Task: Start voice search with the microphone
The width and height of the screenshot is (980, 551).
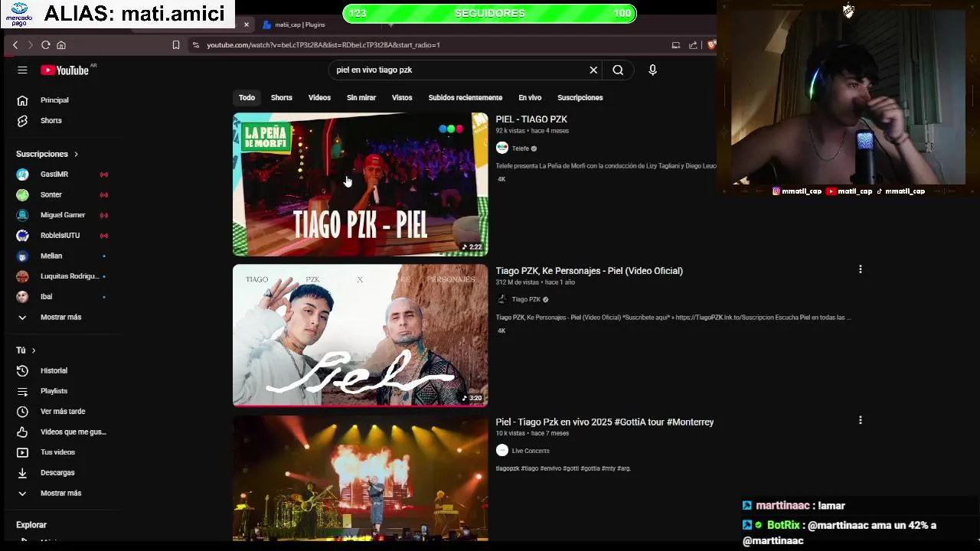Action: pyautogui.click(x=652, y=70)
